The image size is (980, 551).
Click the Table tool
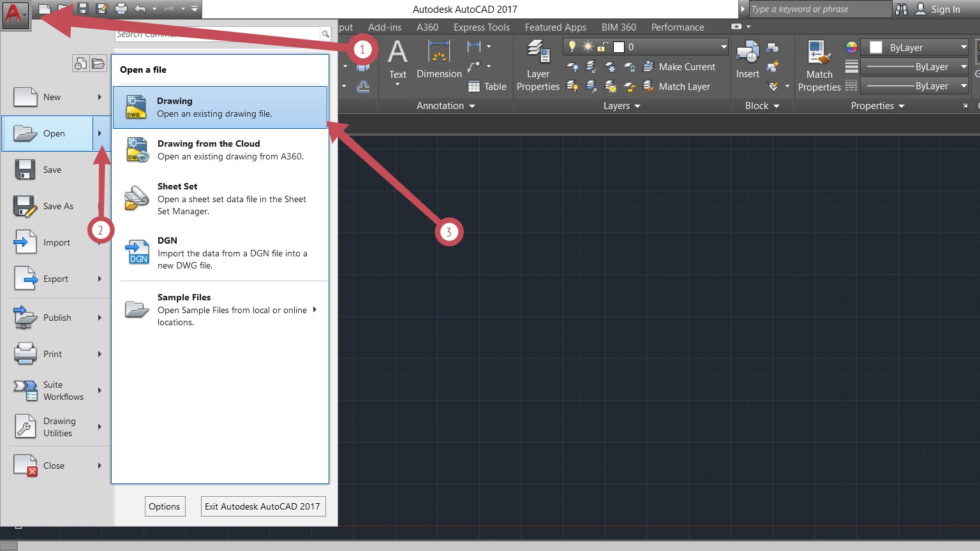[487, 86]
